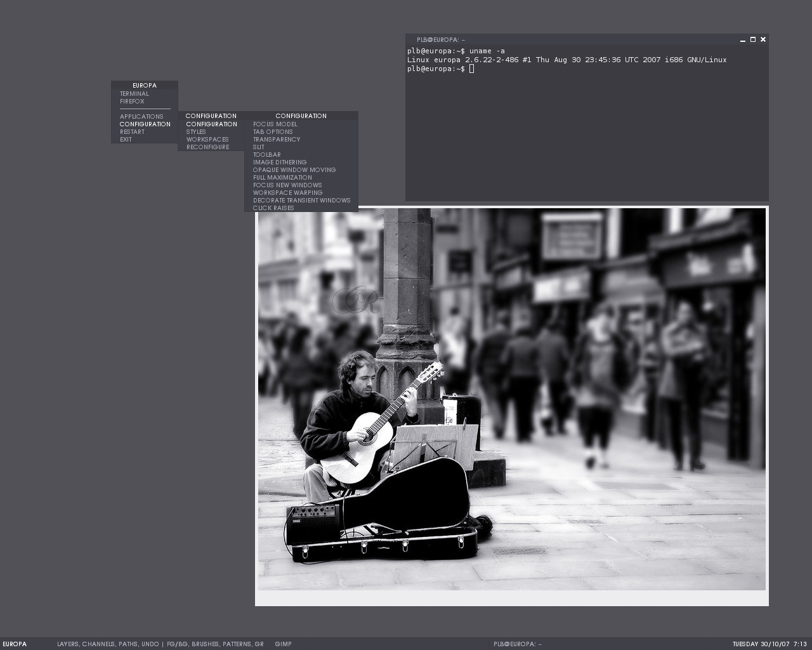Click the Europa workspace name in the bottom toolbar
The height and width of the screenshot is (650, 812).
tap(15, 644)
